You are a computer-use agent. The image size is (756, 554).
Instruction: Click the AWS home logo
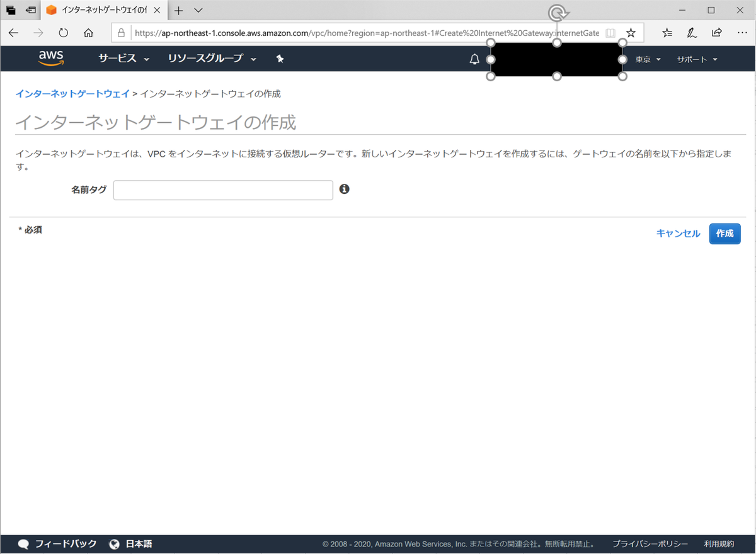(x=51, y=58)
